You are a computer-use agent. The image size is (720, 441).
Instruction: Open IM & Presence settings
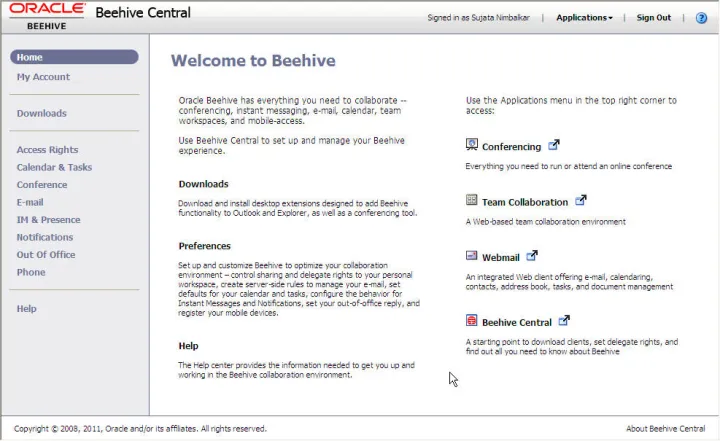click(x=48, y=220)
